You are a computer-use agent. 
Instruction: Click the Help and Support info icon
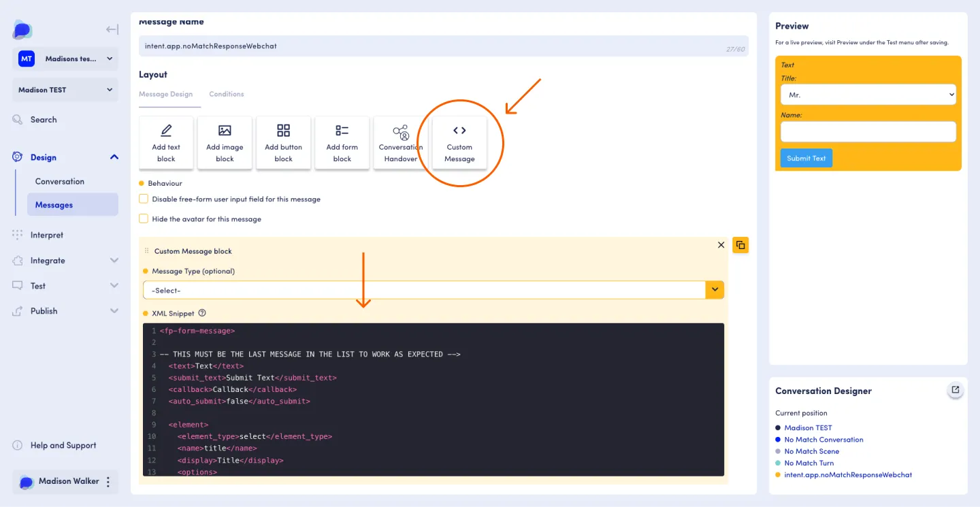click(18, 446)
